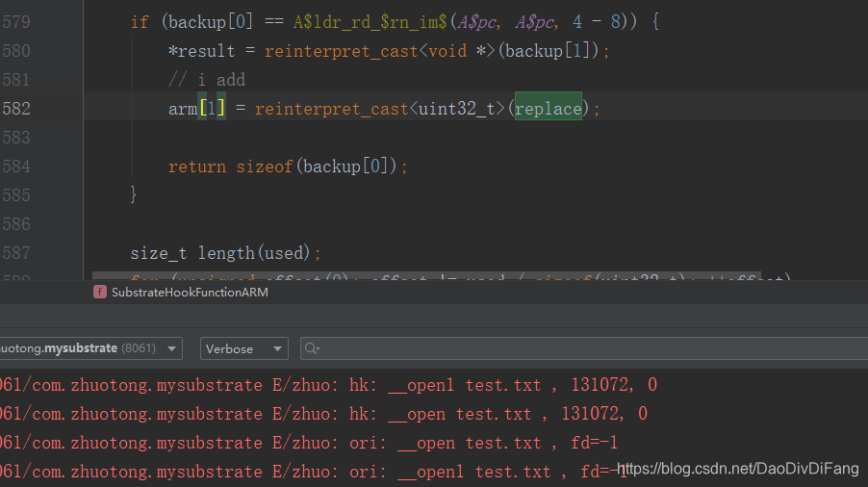Click the closing brace on line 585
Screen dimensions: 868x487
(x=134, y=194)
